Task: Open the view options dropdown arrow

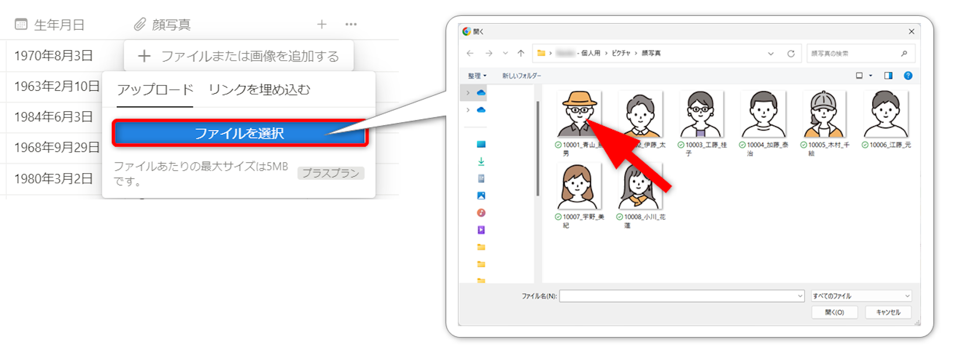Action: click(870, 75)
